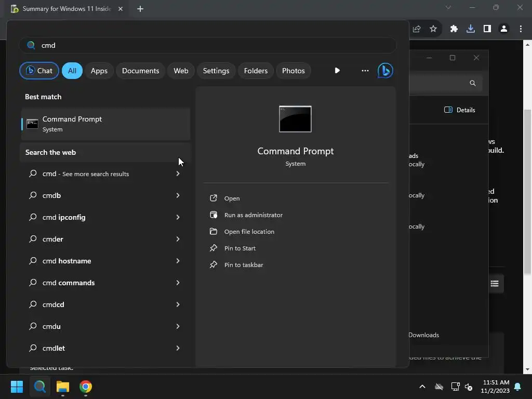Select the Command Prompt best match result
Viewport: 532px width, 399px height.
click(x=105, y=124)
